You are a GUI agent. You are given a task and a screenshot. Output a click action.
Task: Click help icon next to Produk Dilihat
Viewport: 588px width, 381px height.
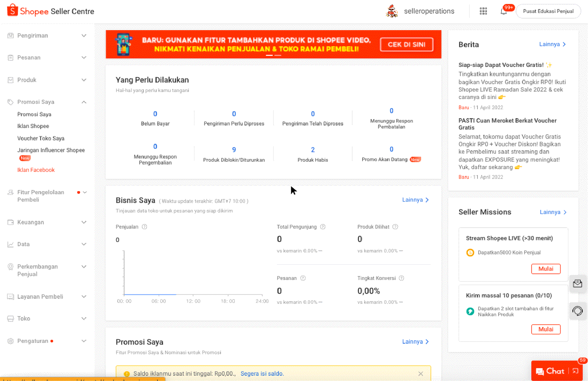click(396, 227)
